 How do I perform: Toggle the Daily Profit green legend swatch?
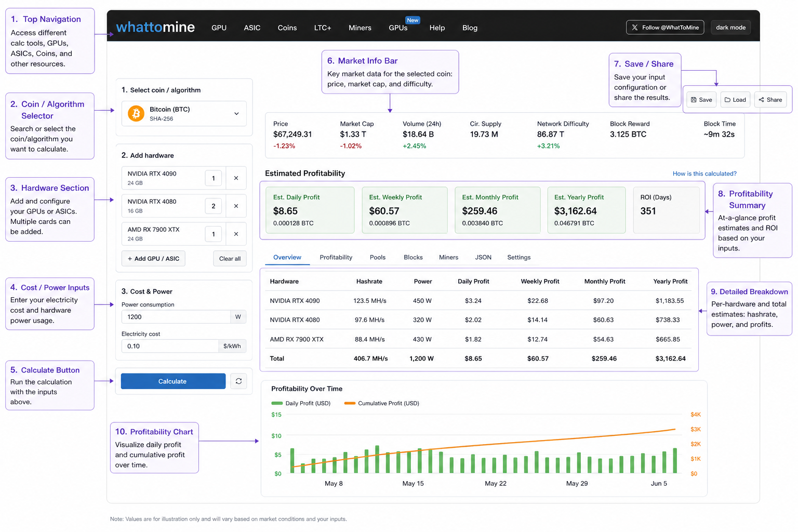[x=277, y=403]
